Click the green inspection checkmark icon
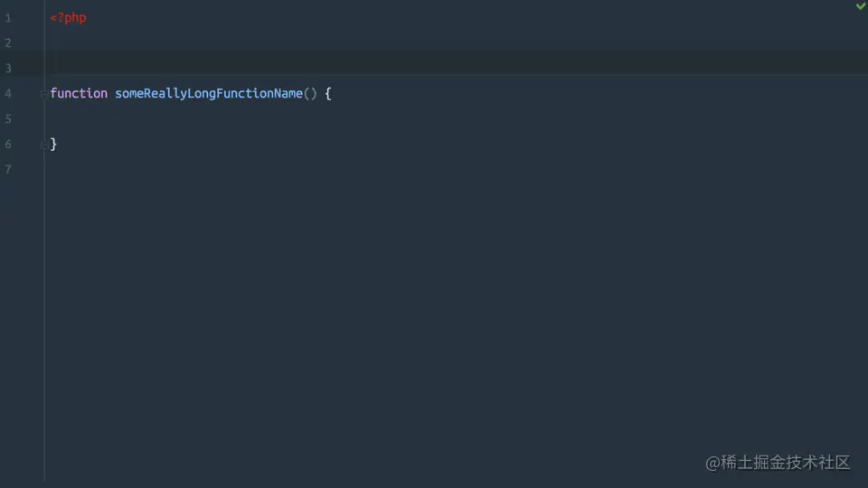 (861, 6)
